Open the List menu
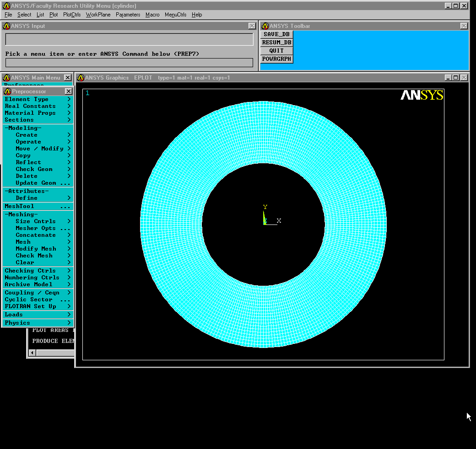This screenshot has width=476, height=449. tap(40, 15)
